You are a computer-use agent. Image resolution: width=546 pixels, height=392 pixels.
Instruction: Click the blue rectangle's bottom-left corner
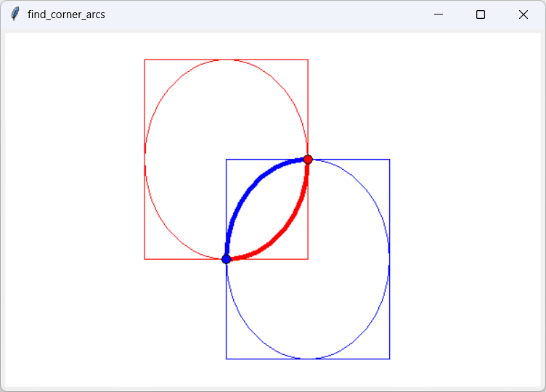point(227,359)
